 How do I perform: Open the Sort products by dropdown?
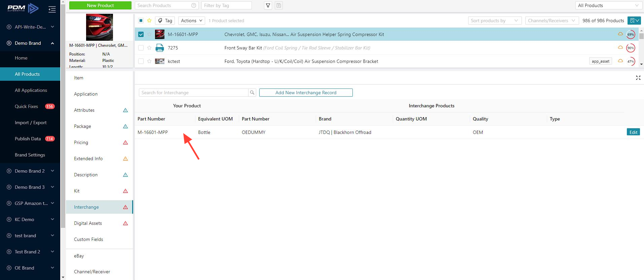pyautogui.click(x=494, y=21)
